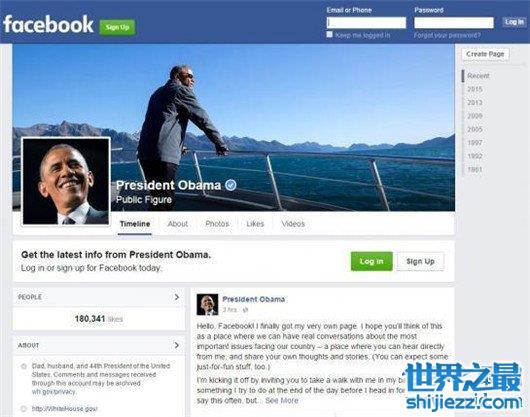Click the green Log In button in banner
Image resolution: width=530 pixels, height=417 pixels.
[371, 261]
